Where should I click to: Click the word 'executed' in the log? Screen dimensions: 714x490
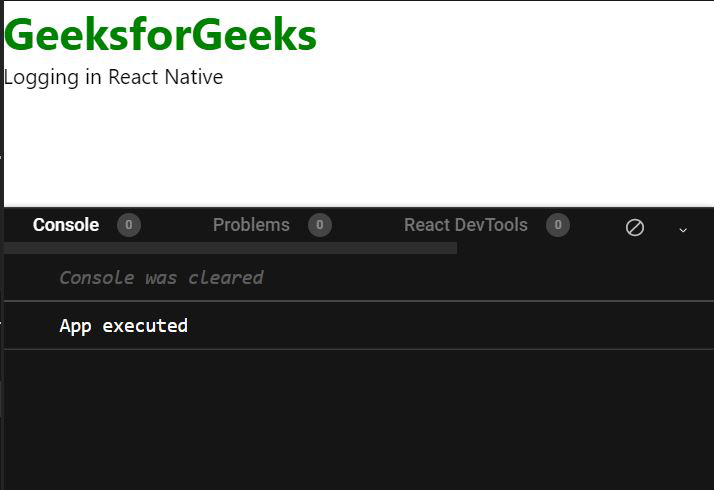145,326
